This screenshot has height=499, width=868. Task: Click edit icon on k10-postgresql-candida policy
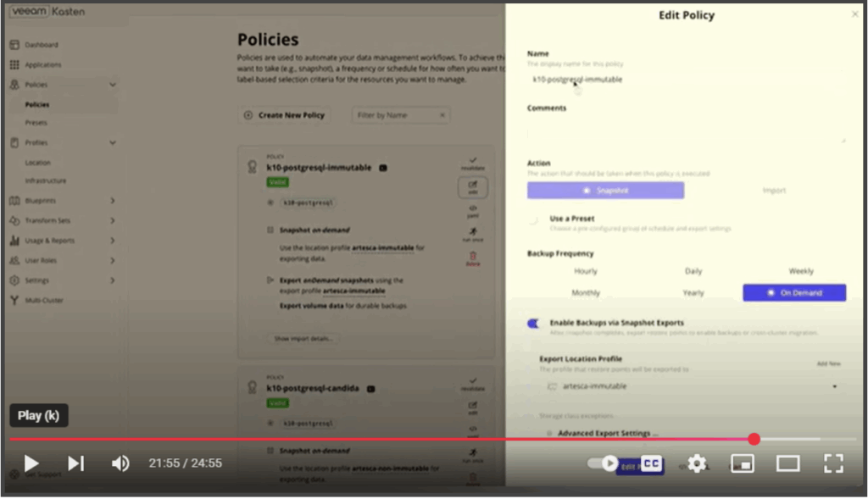click(473, 408)
